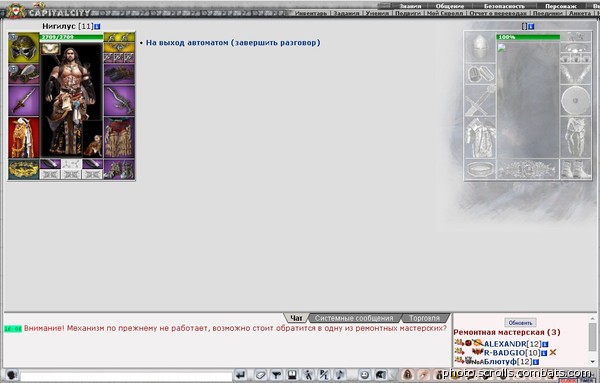Open the Торговля tab

pyautogui.click(x=424, y=318)
